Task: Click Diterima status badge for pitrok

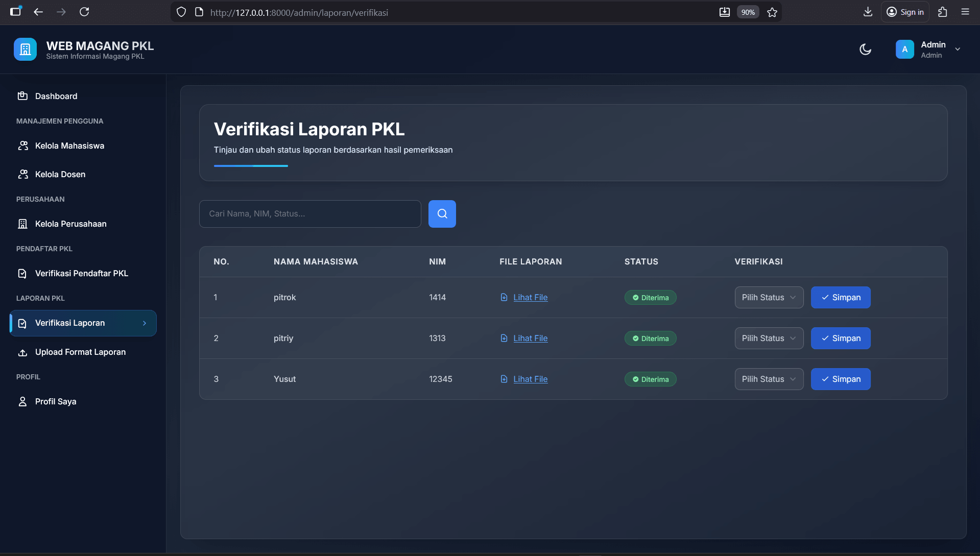Action: [x=650, y=298]
